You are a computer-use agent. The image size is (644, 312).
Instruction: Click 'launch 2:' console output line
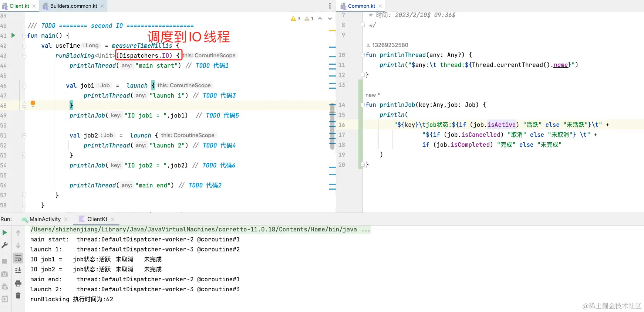click(x=135, y=289)
